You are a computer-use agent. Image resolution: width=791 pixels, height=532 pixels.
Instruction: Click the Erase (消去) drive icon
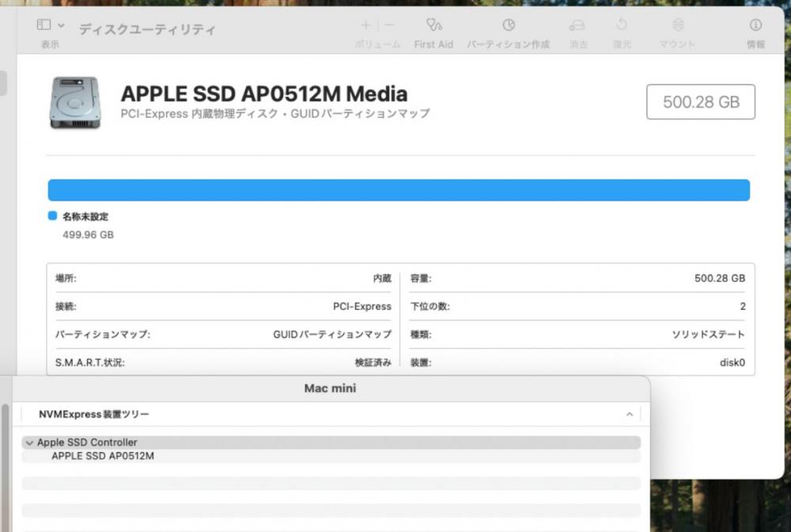pos(577,25)
